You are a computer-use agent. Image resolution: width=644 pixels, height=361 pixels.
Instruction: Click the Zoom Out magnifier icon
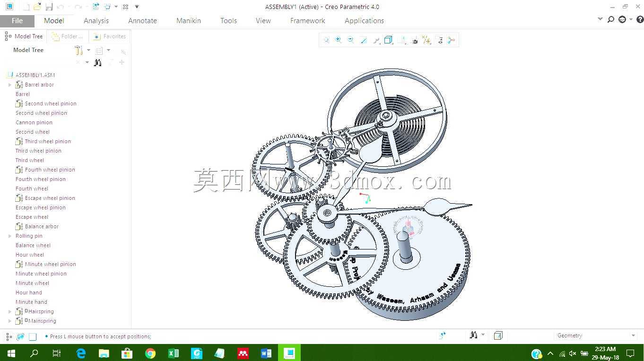point(351,40)
